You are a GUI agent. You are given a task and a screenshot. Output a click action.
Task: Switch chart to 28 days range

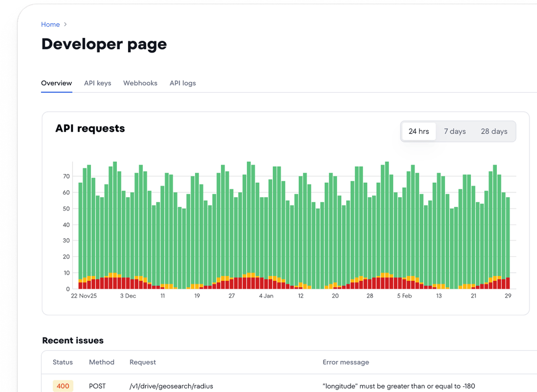(494, 131)
